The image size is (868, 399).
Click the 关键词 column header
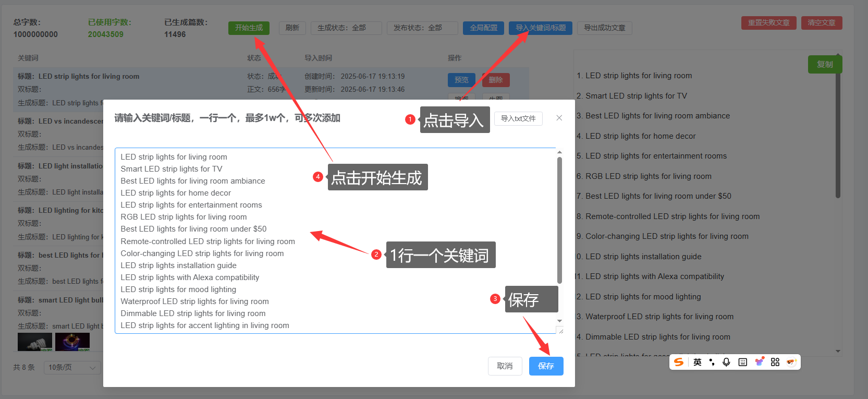tap(28, 58)
